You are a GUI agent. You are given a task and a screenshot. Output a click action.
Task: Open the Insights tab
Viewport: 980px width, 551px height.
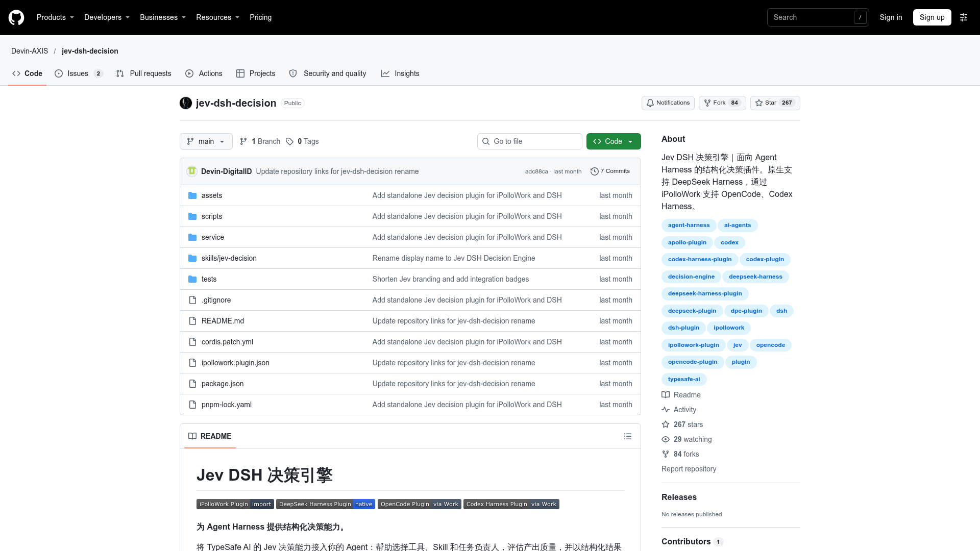(400, 73)
